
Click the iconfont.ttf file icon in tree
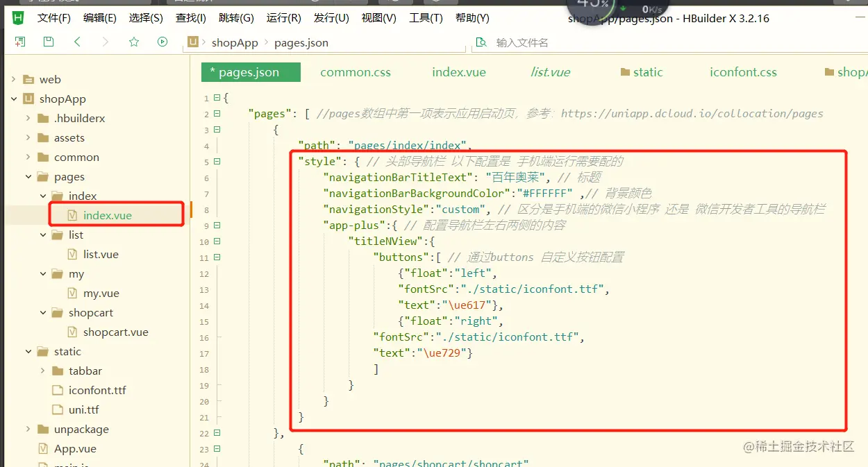[58, 390]
